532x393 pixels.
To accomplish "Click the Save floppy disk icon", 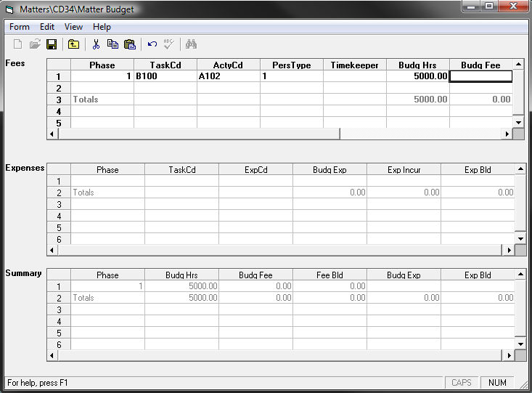I will click(x=52, y=44).
